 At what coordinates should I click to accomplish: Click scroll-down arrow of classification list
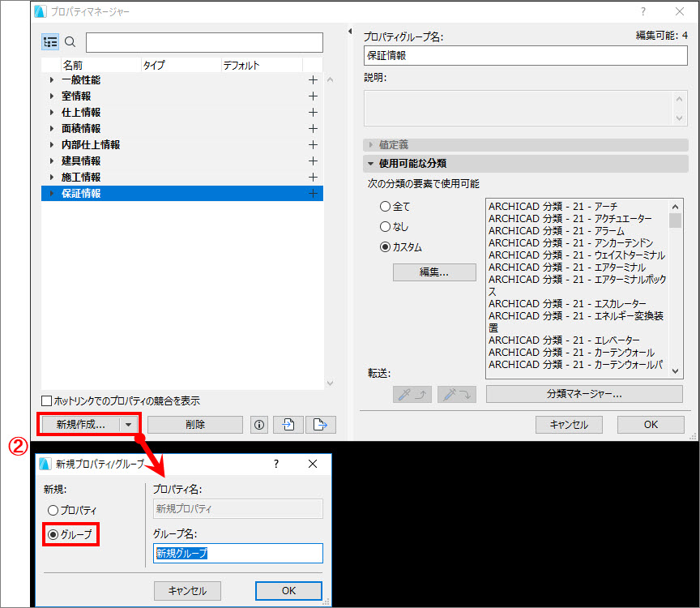[x=675, y=371]
